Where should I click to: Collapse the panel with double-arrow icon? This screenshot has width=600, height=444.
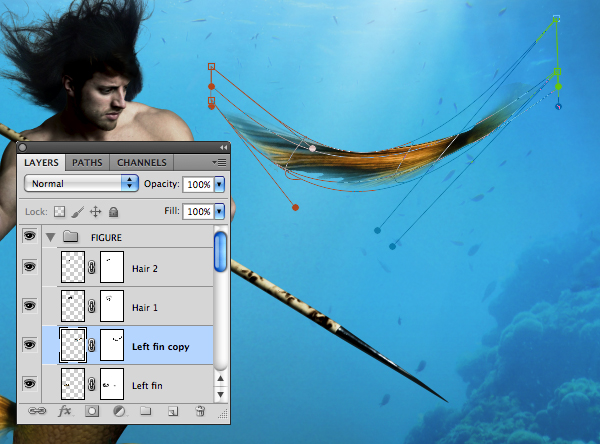coord(223,147)
